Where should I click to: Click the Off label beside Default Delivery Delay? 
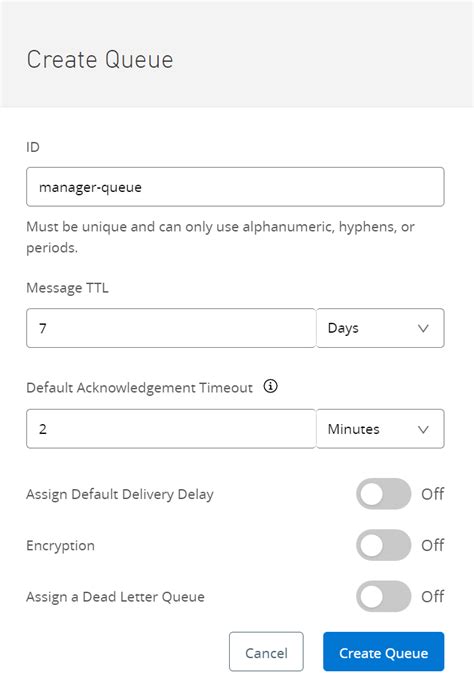coord(432,494)
